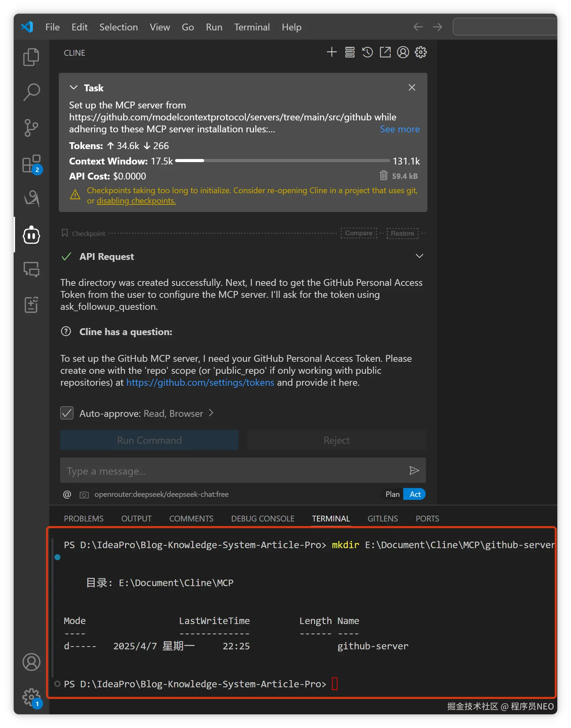Screen dimensions: 571x728
Task: Click the Checkpoint bookmark icon
Action: (x=65, y=233)
